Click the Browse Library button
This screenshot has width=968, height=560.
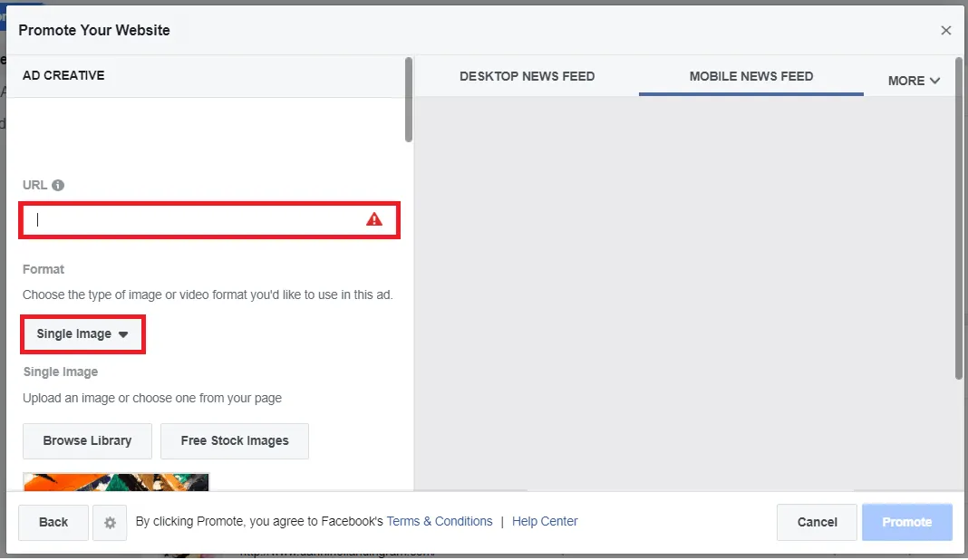tap(87, 440)
